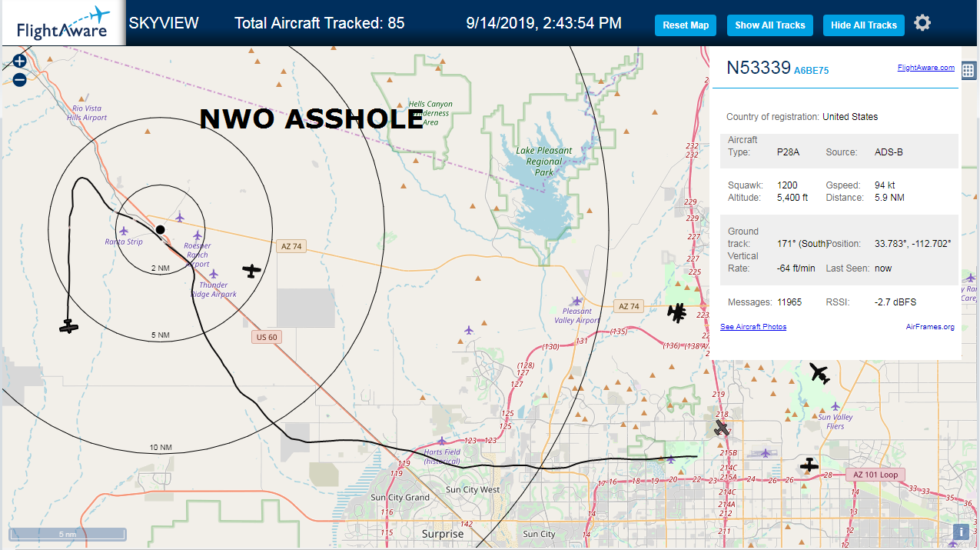Select the aircraft below the info panel
Image resolution: width=980 pixels, height=550 pixels.
click(820, 374)
